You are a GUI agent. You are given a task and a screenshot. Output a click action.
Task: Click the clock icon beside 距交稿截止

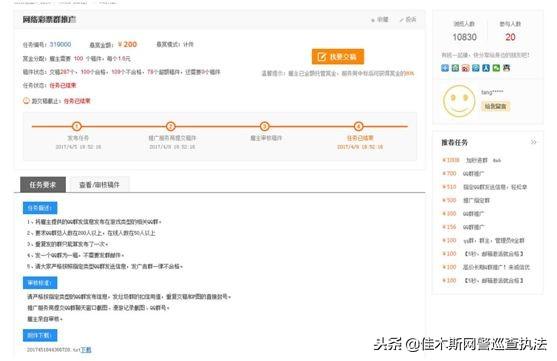(26, 101)
